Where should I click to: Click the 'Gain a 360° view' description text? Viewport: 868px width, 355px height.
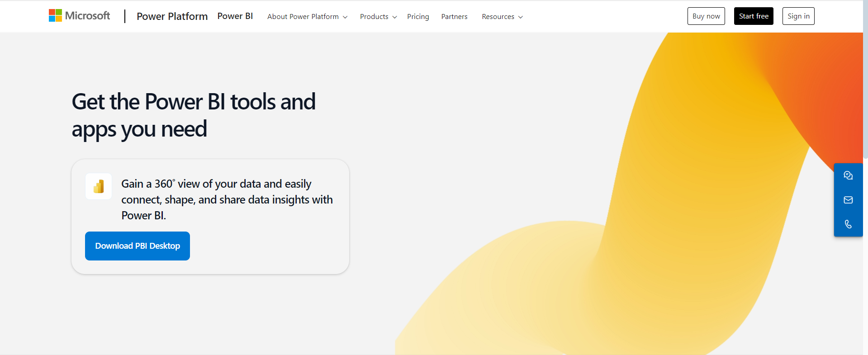coord(227,199)
